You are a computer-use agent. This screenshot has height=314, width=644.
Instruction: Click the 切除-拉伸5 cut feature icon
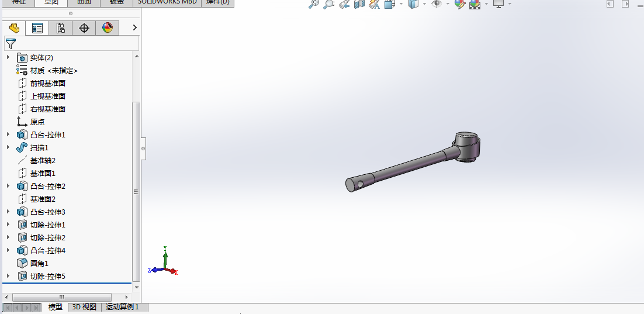[22, 276]
